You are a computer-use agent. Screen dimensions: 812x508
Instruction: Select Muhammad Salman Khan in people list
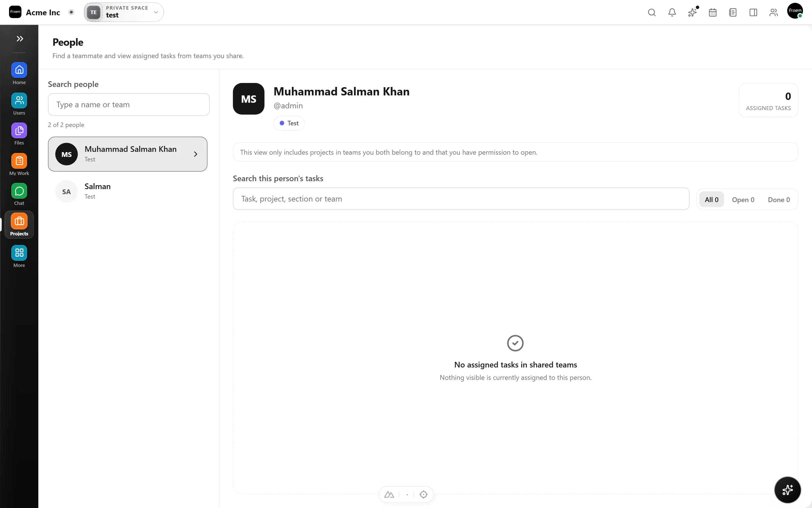127,154
